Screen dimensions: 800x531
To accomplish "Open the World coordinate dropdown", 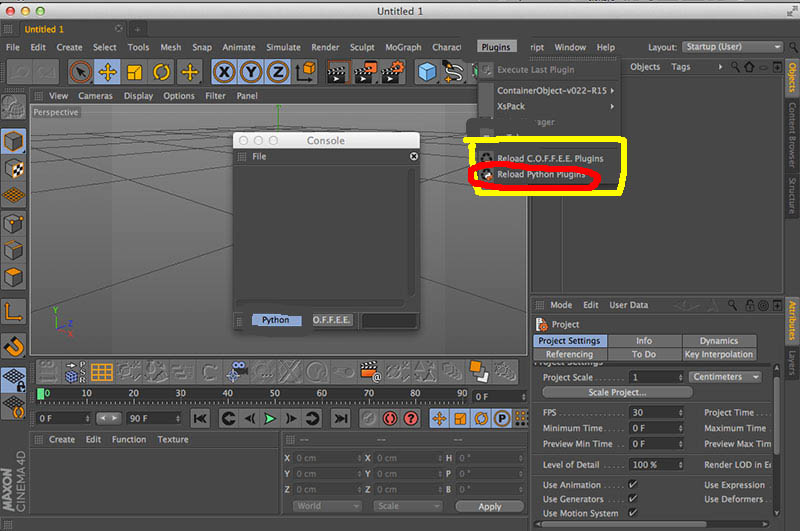I will [327, 506].
